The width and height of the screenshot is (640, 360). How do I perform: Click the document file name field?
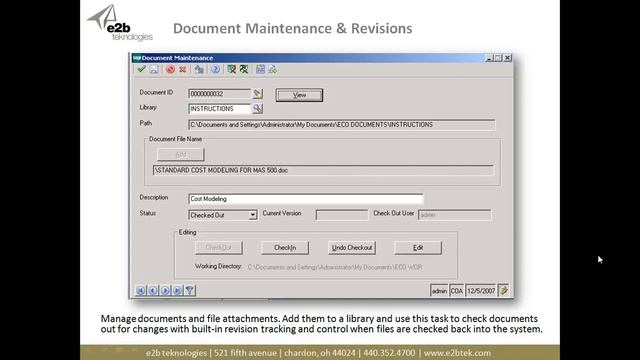click(323, 170)
